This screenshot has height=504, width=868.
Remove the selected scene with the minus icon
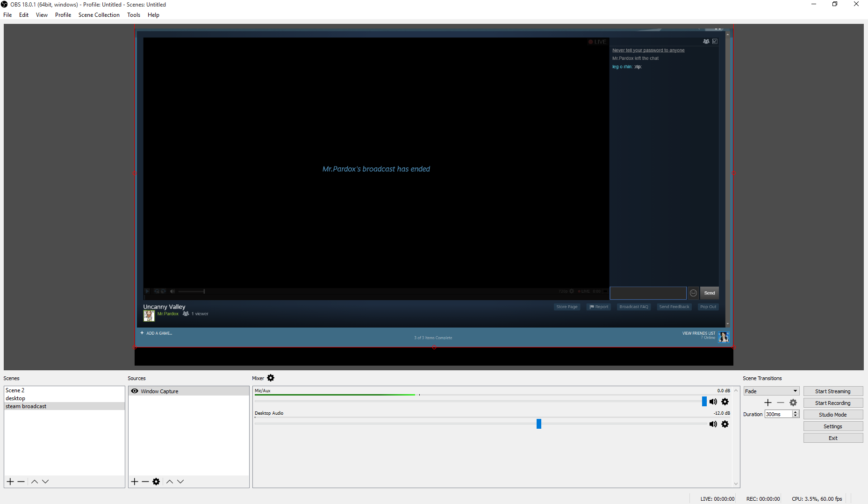pyautogui.click(x=21, y=482)
